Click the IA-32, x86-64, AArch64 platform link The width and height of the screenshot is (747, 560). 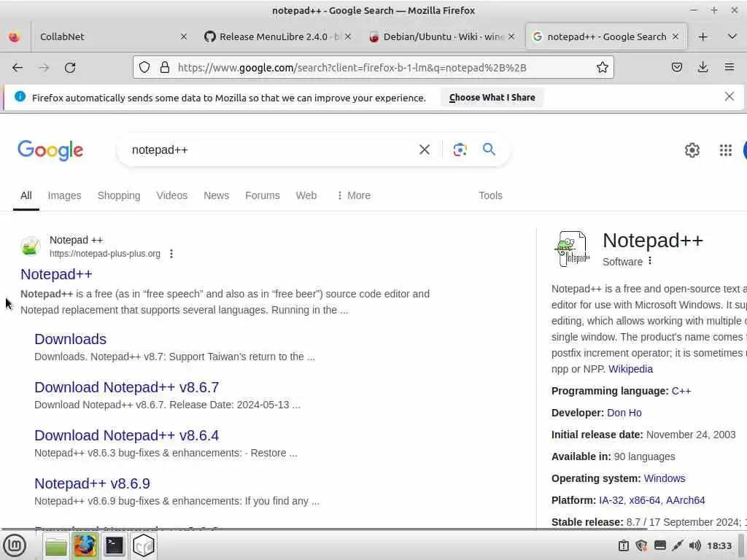pyautogui.click(x=651, y=500)
